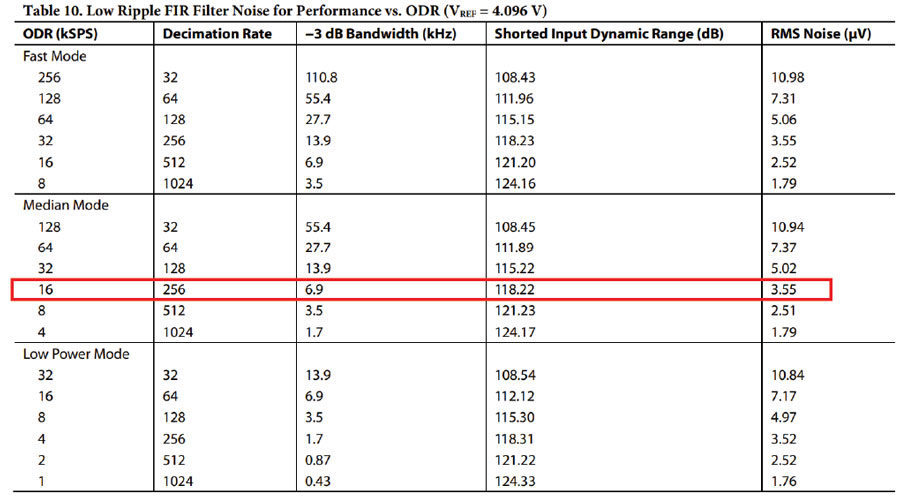
Task: Click the 'ODR (kSPS)' column header
Action: point(60,34)
